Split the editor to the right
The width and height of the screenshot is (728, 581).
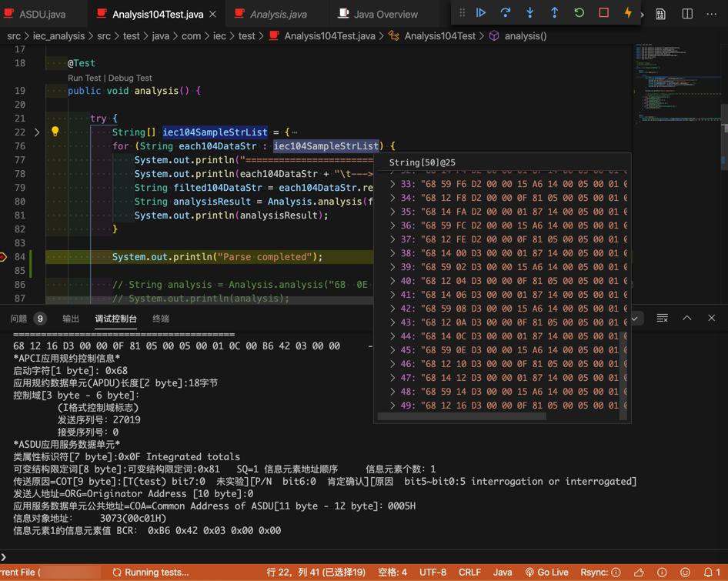point(687,14)
